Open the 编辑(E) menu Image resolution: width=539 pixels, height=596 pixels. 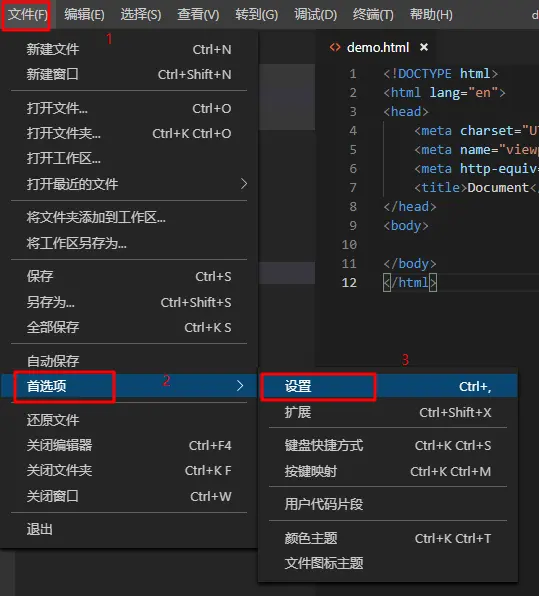click(84, 15)
